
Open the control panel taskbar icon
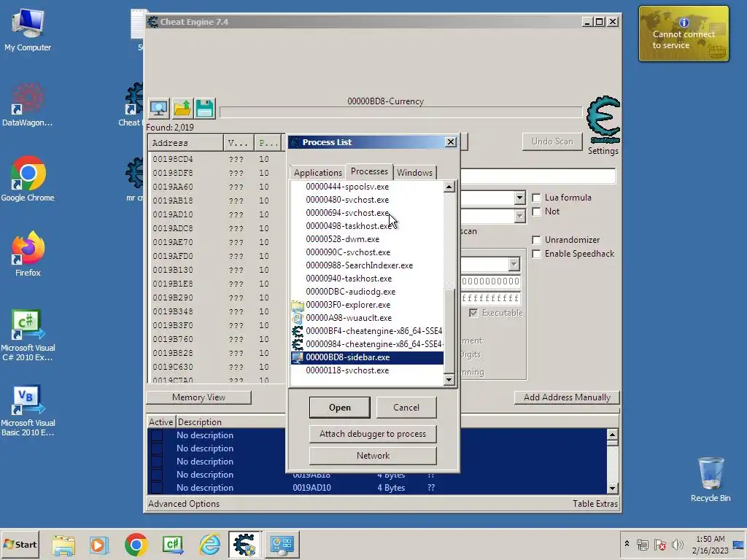(x=282, y=544)
